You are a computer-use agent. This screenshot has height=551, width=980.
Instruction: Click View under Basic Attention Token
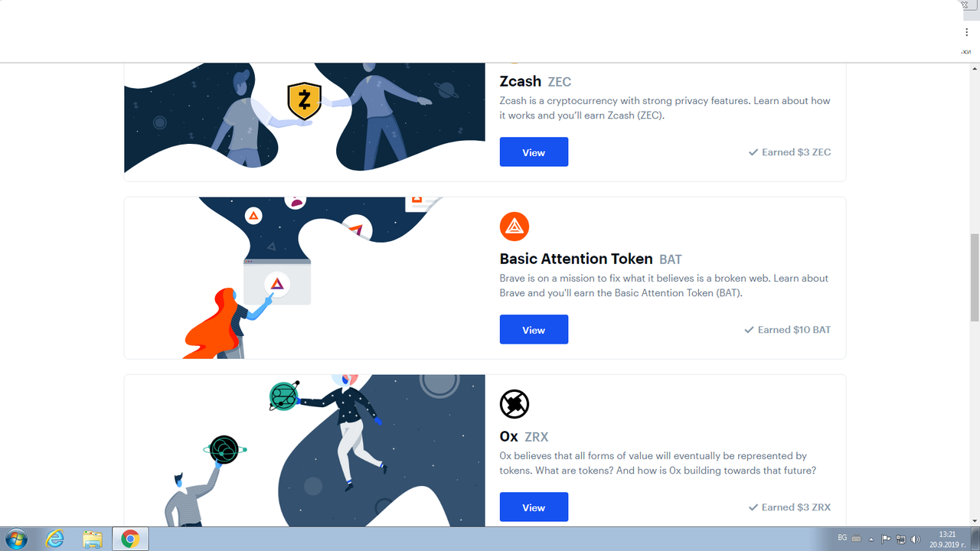(x=534, y=329)
